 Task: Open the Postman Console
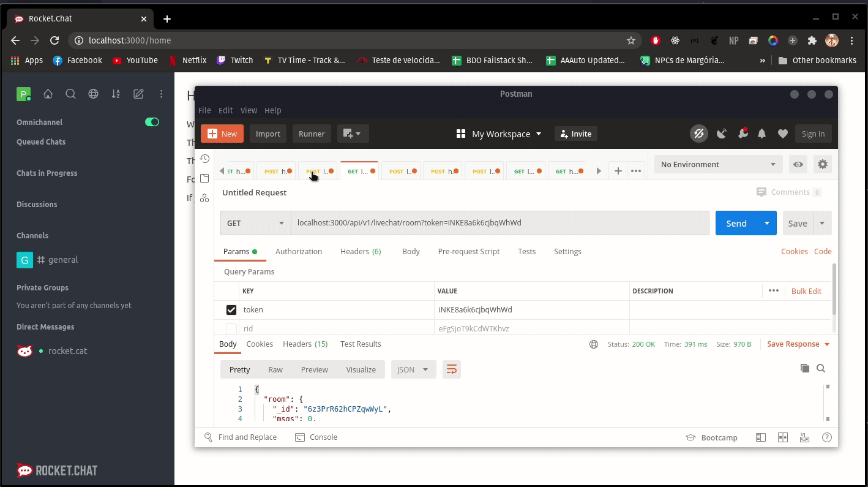point(316,437)
